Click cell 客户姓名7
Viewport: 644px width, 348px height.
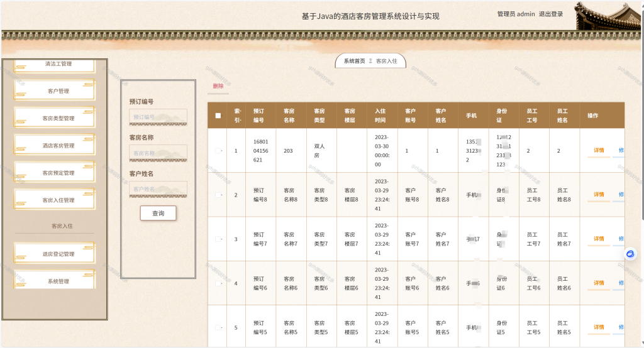[x=442, y=239]
